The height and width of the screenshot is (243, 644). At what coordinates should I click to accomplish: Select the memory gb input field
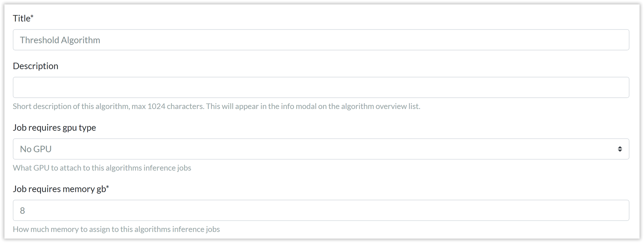pos(321,211)
